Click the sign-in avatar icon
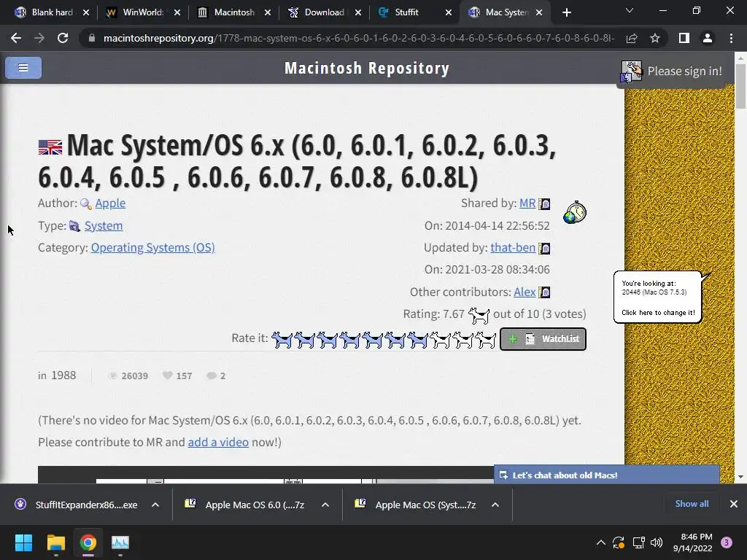The image size is (747, 560). click(x=631, y=71)
